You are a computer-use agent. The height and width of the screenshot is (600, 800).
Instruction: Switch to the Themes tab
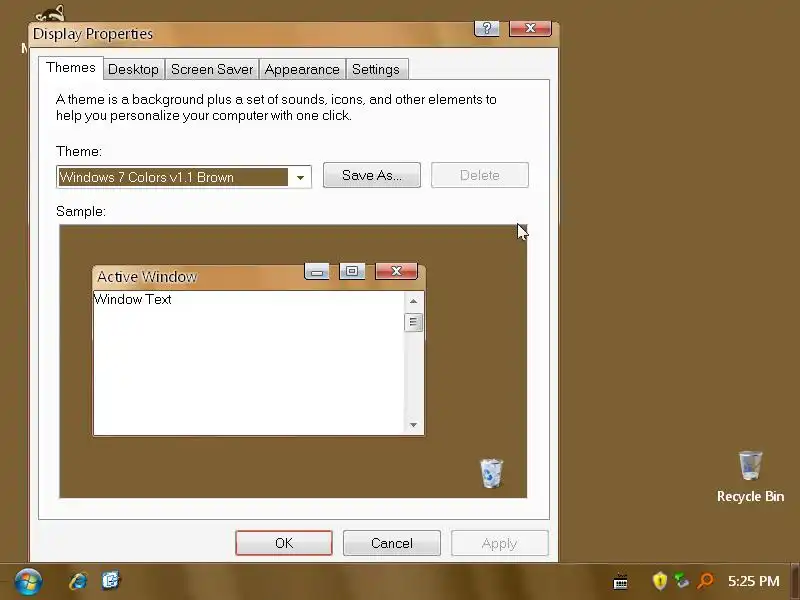pyautogui.click(x=71, y=68)
